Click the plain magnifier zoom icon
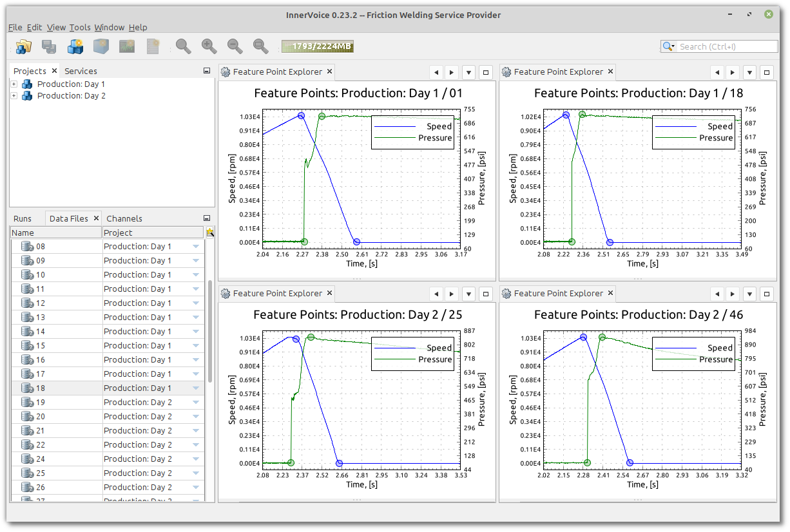The height and width of the screenshot is (532, 790). pyautogui.click(x=184, y=46)
